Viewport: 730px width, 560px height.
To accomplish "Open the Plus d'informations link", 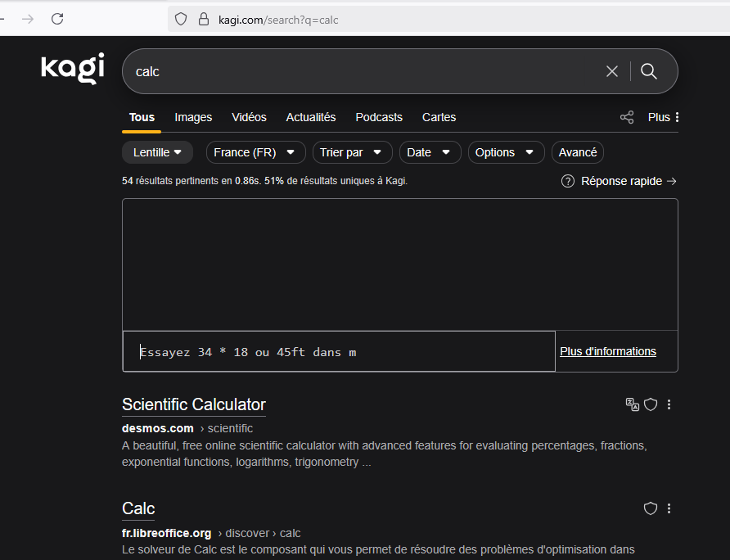I will [x=607, y=351].
